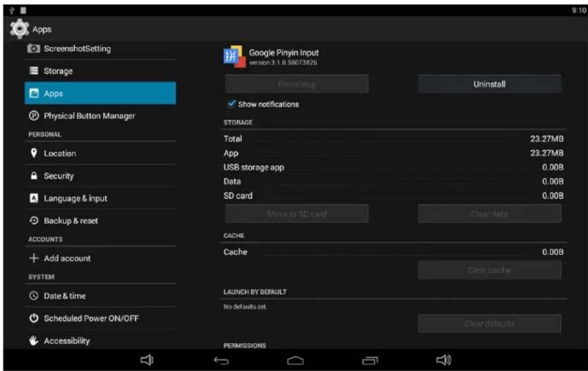This screenshot has height=371, width=588.
Task: Open Security settings
Action: coord(100,175)
